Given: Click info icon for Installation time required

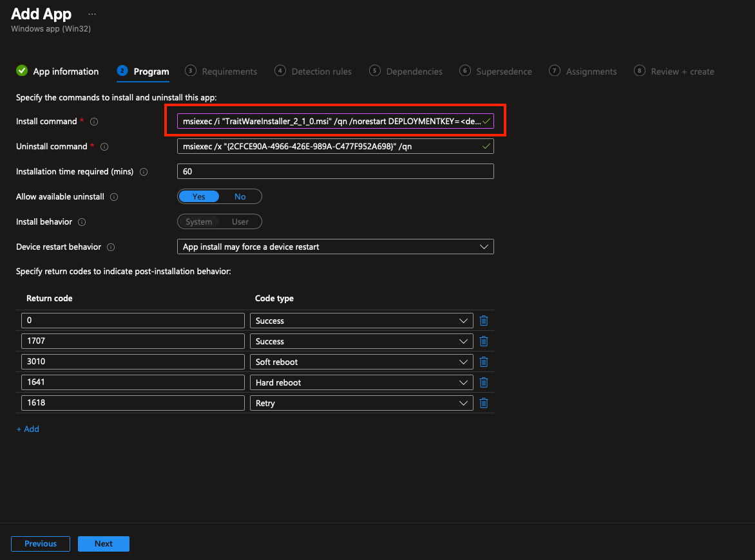Looking at the screenshot, I should [144, 172].
